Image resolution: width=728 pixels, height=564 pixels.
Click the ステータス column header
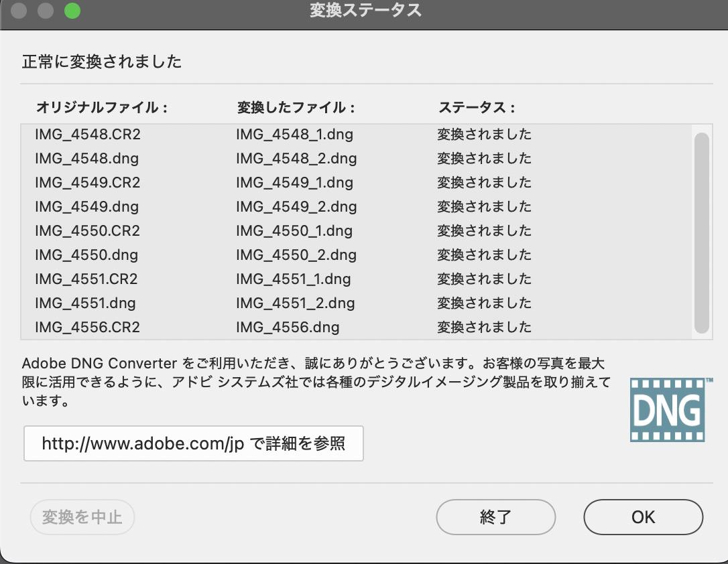click(477, 108)
